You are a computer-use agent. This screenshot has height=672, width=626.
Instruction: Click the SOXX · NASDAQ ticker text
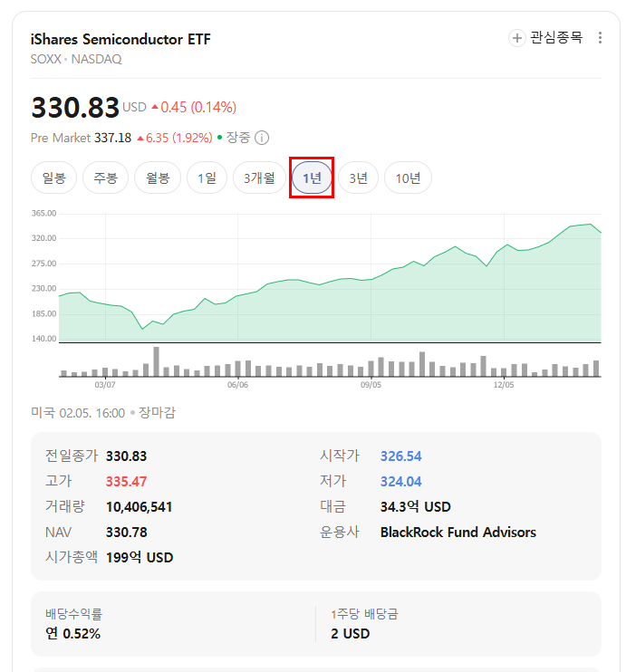[76, 59]
